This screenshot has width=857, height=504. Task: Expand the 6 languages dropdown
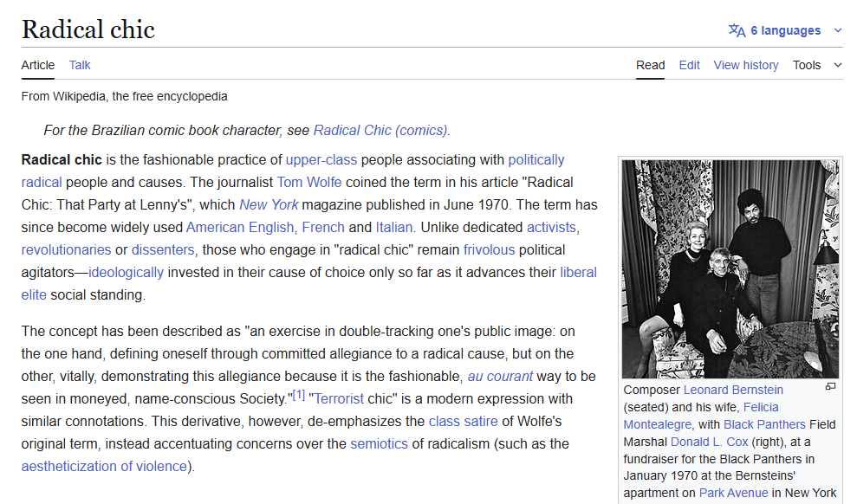[x=785, y=30]
